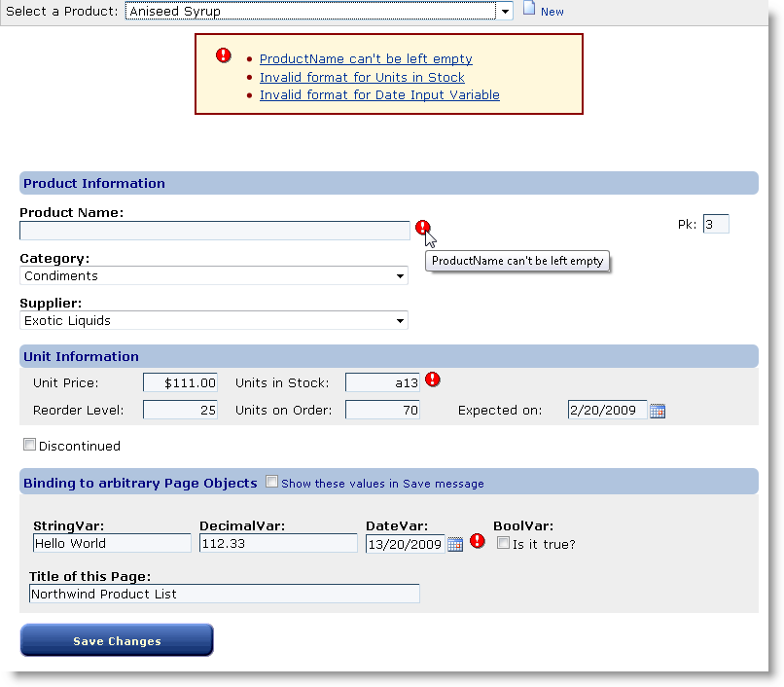The height and width of the screenshot is (687, 784).
Task: Click the error icon beside DateVar
Action: pyautogui.click(x=477, y=541)
